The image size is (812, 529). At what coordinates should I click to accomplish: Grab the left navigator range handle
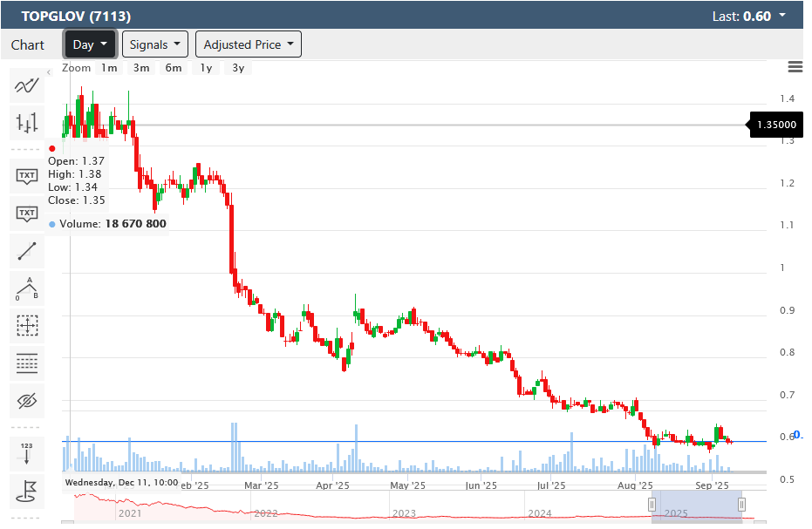[x=652, y=505]
